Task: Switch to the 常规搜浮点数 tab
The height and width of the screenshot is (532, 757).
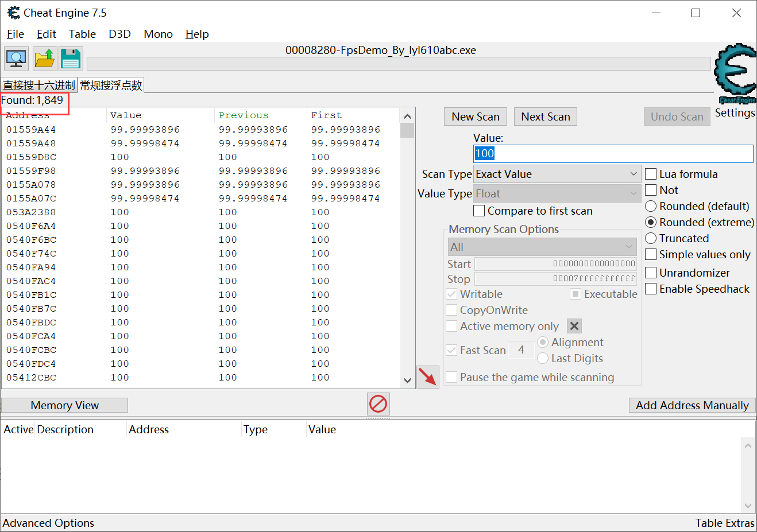Action: pyautogui.click(x=111, y=85)
